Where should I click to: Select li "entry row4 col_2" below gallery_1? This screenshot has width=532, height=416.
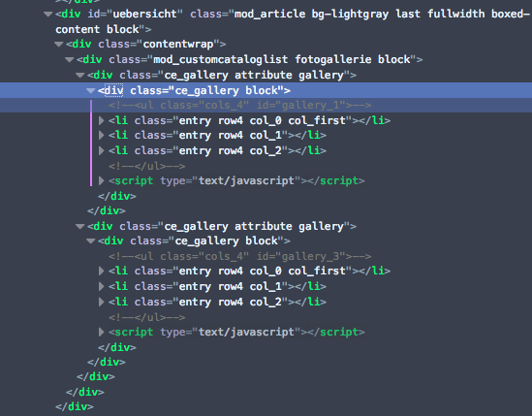pyautogui.click(x=217, y=150)
